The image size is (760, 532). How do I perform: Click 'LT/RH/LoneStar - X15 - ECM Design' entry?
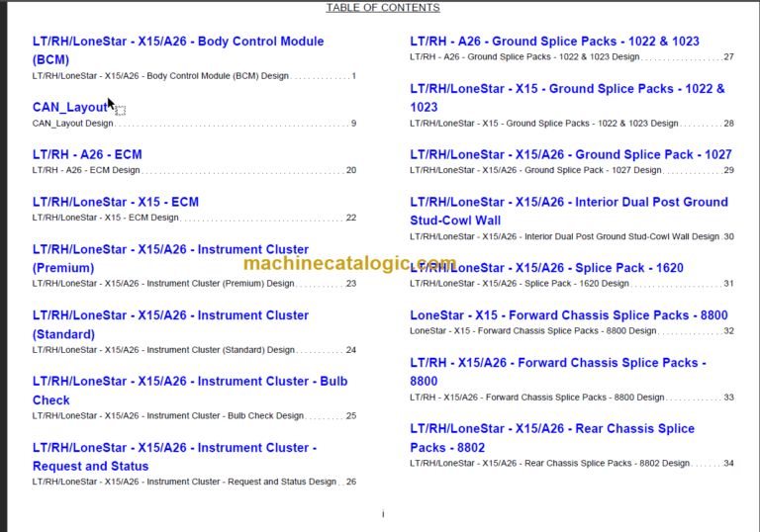pyautogui.click(x=194, y=218)
